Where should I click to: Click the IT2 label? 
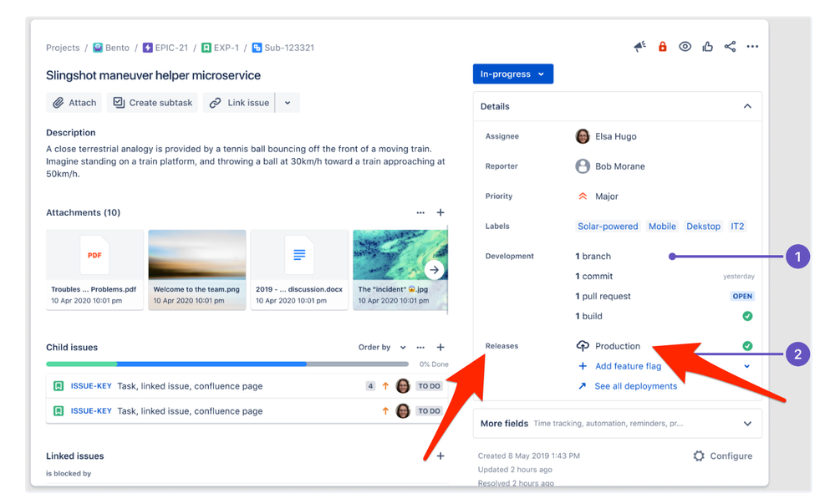[x=737, y=226]
